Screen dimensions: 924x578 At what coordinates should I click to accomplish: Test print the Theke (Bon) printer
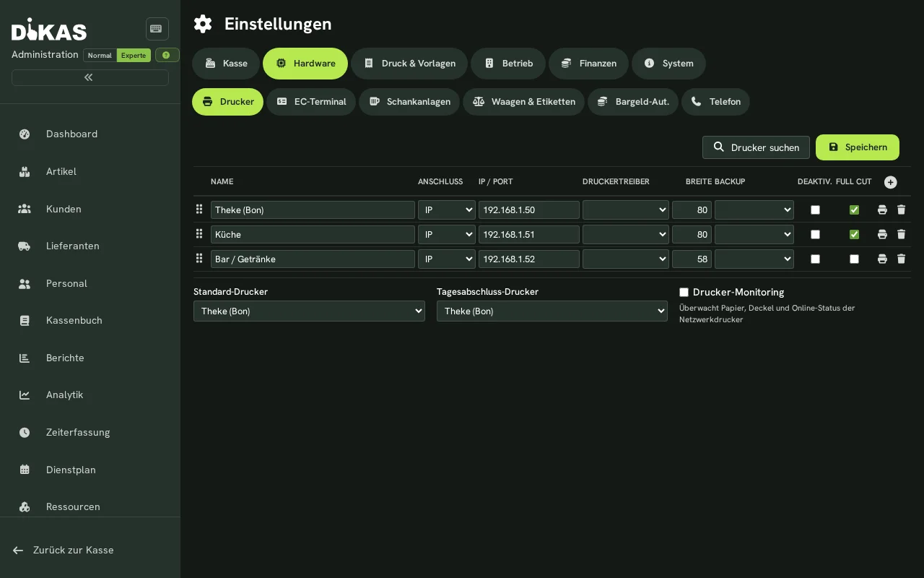882,210
